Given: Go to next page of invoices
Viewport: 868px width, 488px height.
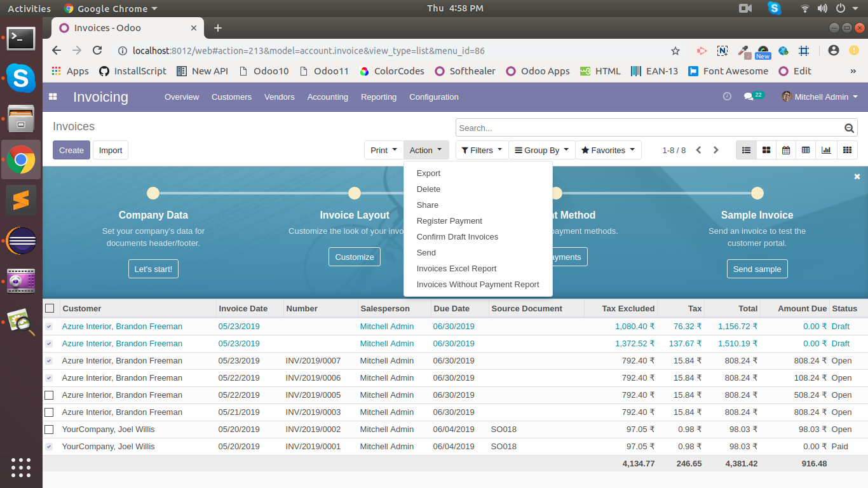Looking at the screenshot, I should [x=716, y=150].
